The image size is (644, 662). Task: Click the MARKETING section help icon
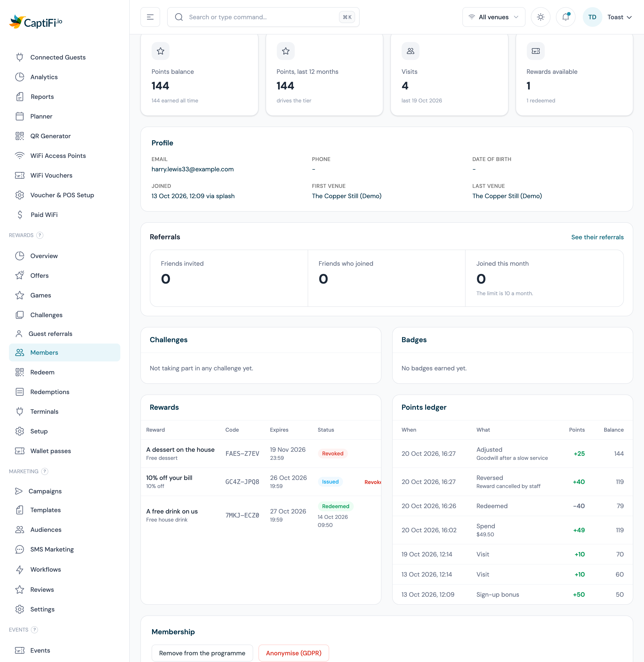(45, 471)
